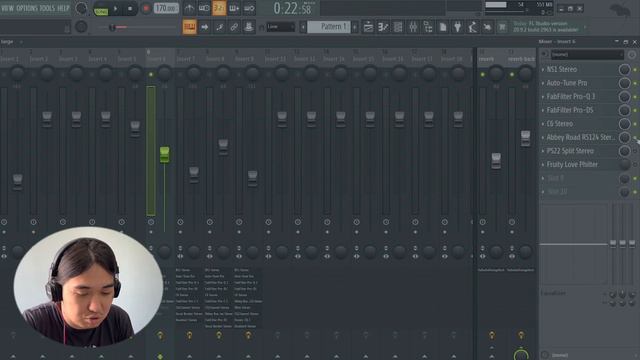Expand NS1 Stereo slot arrow menu
This screenshot has height=360, width=640.
pos(543,70)
